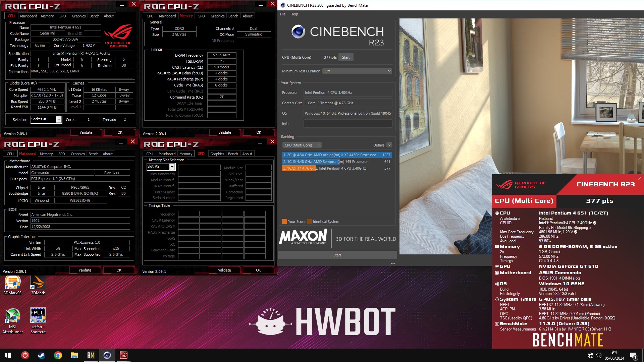Open the 3DMark03 desktop shortcut
This screenshot has width=644, height=362.
(x=12, y=285)
